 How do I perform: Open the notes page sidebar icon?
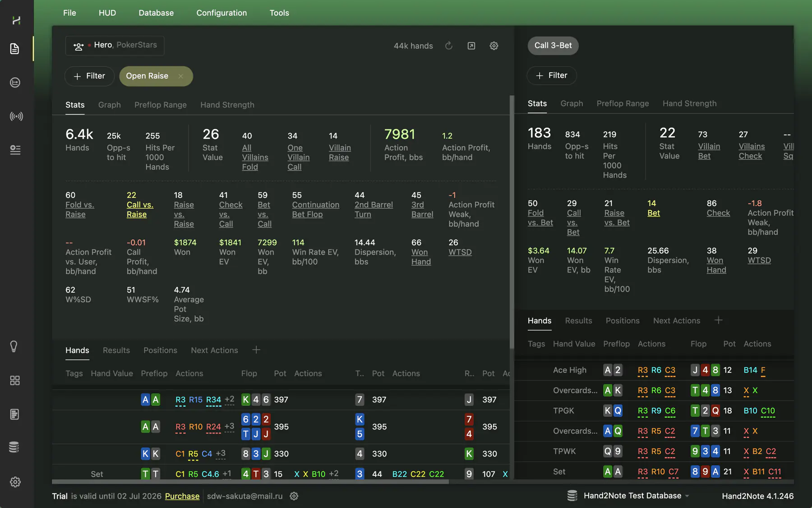(14, 414)
